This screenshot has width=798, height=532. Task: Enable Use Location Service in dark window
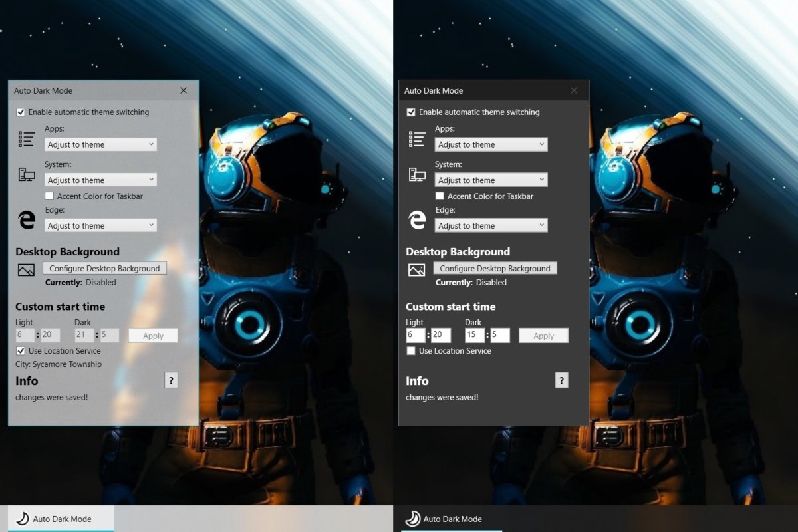[x=411, y=351]
